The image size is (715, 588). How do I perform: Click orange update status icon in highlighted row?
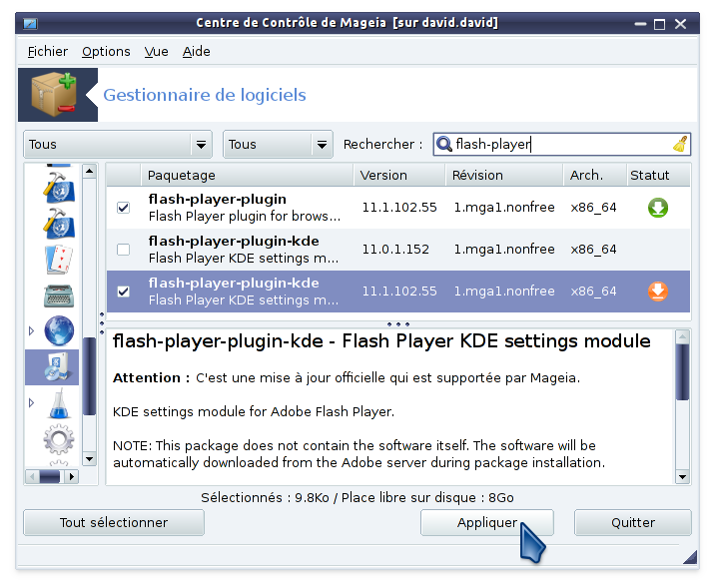[x=657, y=292]
